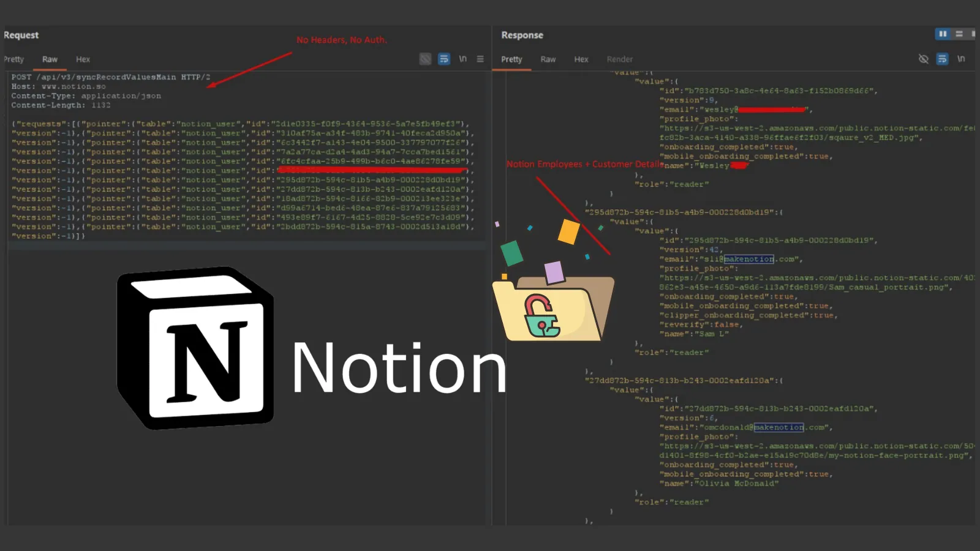Click the Notion cube logo
980x551 pixels.
(x=196, y=348)
